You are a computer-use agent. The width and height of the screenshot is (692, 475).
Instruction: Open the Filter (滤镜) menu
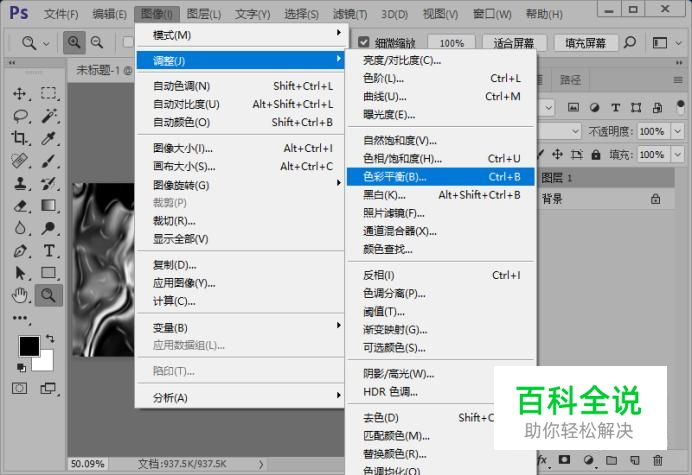click(x=350, y=14)
